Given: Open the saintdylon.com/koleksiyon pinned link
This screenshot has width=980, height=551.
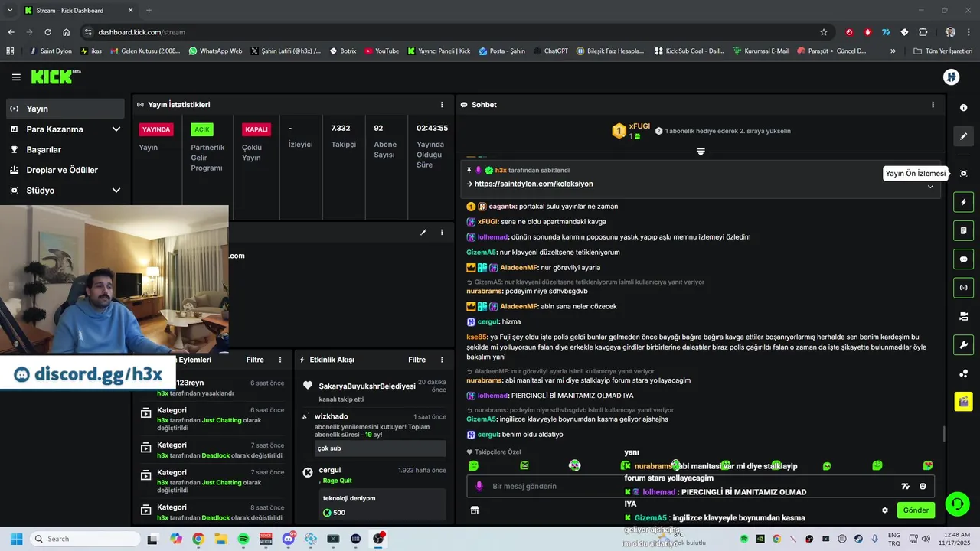Looking at the screenshot, I should [534, 184].
